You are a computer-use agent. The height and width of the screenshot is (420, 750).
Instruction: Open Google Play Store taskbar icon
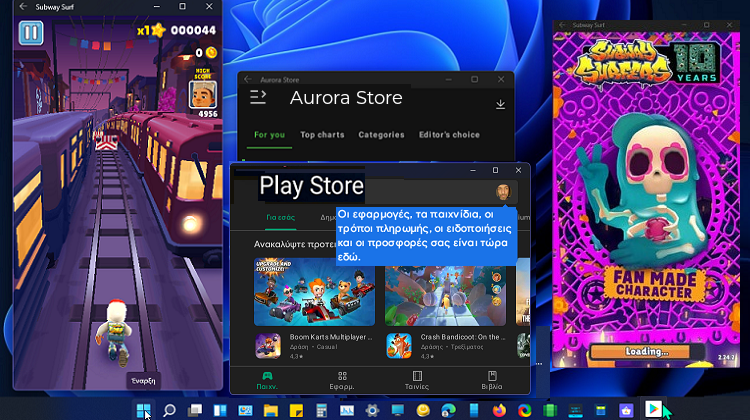pos(653,409)
